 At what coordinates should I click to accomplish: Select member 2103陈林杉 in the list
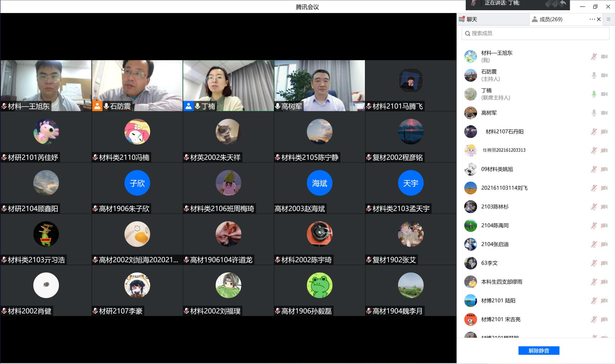(495, 207)
